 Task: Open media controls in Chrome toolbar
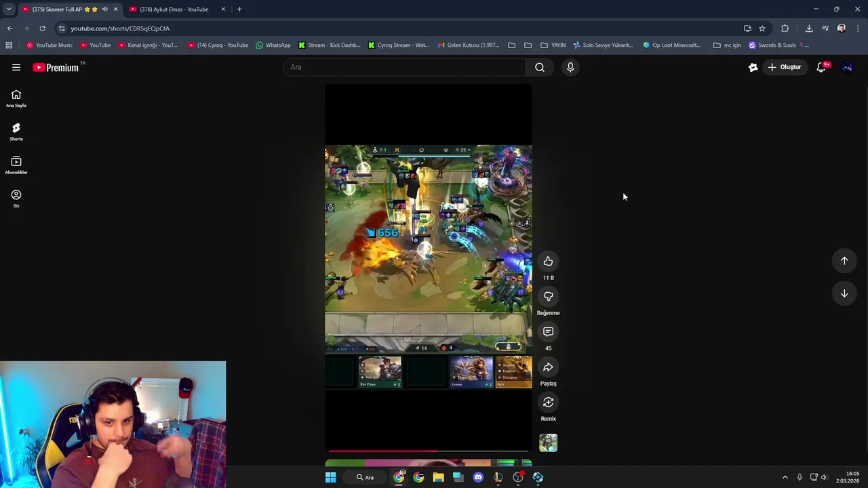825,28
